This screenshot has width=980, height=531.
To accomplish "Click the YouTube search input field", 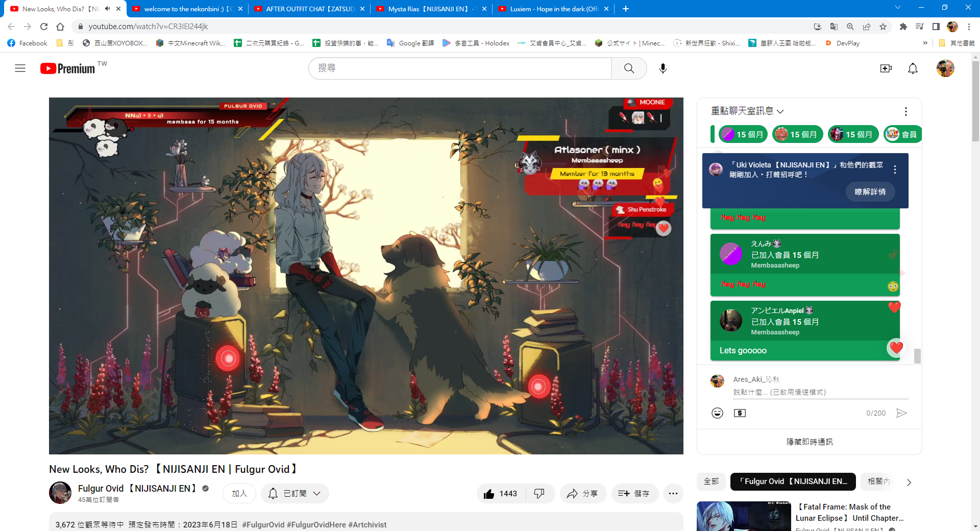I will pos(460,68).
